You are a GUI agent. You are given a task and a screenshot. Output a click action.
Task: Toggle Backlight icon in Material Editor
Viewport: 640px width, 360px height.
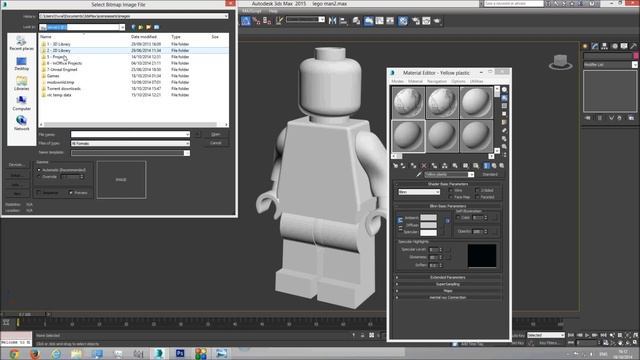504,98
